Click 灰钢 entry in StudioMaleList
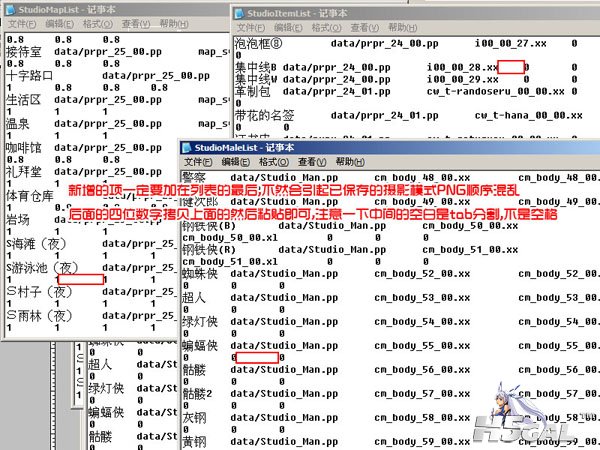The image size is (600, 450). 194,418
